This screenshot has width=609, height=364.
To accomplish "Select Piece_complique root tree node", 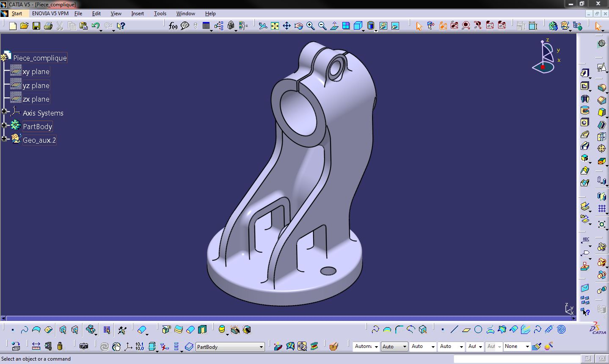I will point(40,58).
